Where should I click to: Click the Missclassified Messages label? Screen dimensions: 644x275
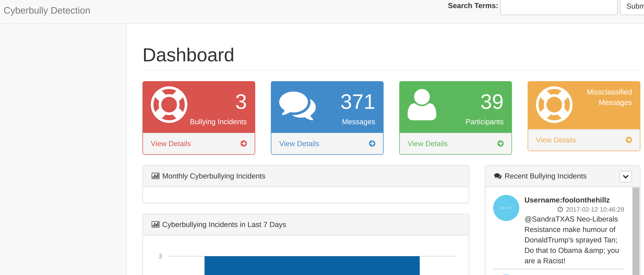click(609, 97)
